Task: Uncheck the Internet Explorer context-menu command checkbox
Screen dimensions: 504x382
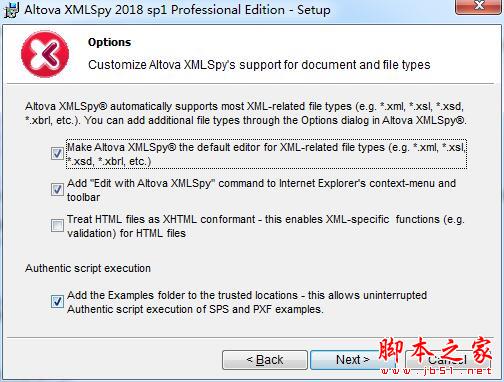Action: pyautogui.click(x=57, y=190)
